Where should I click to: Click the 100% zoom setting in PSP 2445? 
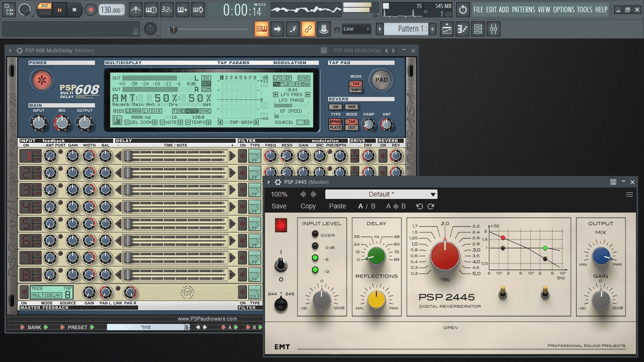click(279, 194)
